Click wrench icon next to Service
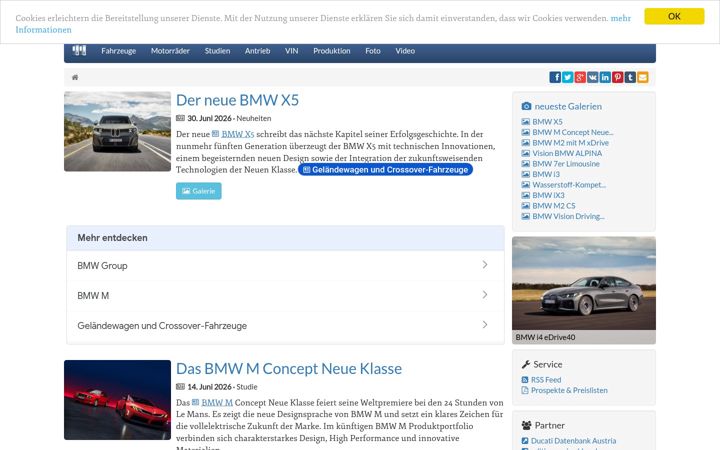 pyautogui.click(x=526, y=365)
